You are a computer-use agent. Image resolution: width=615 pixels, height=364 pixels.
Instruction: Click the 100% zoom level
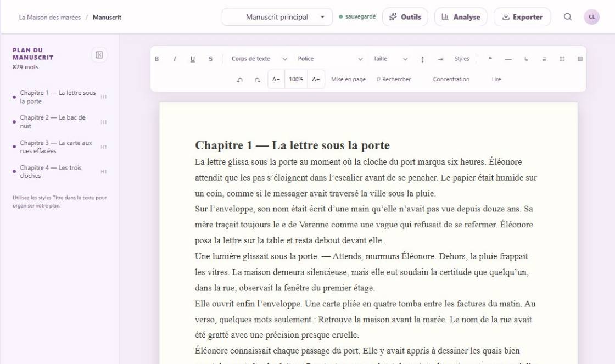coord(296,79)
